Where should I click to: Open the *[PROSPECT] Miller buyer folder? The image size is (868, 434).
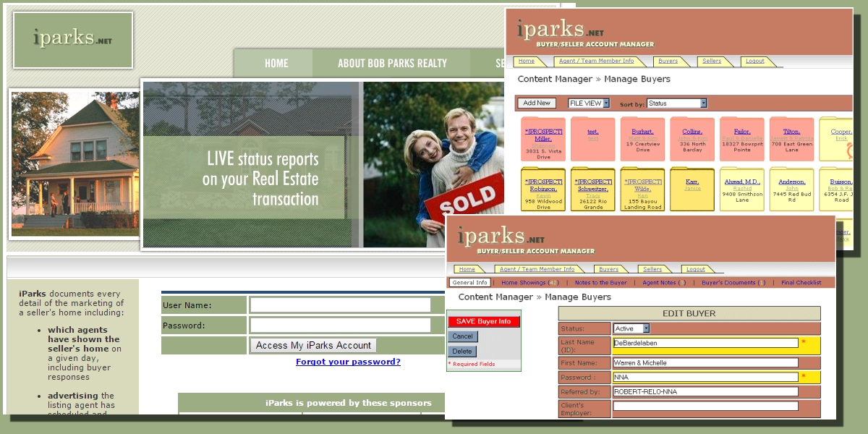click(542, 140)
